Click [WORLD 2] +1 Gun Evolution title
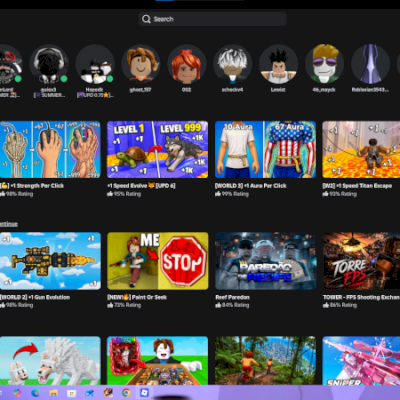 pyautogui.click(x=35, y=297)
